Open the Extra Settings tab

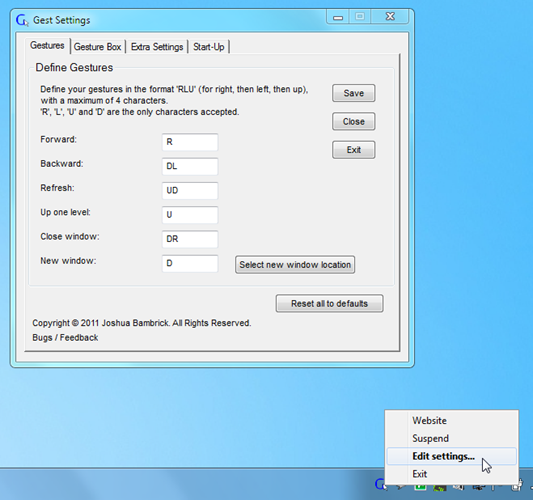[x=157, y=47]
